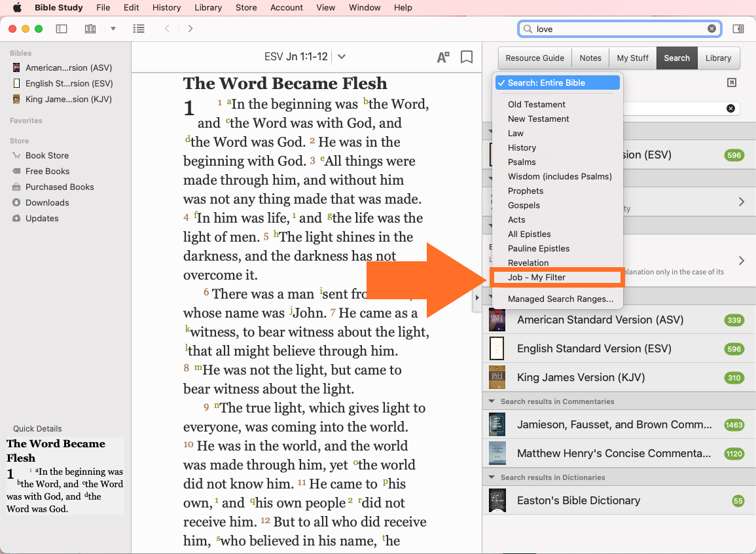Open Book Store in the sidebar

(x=47, y=155)
